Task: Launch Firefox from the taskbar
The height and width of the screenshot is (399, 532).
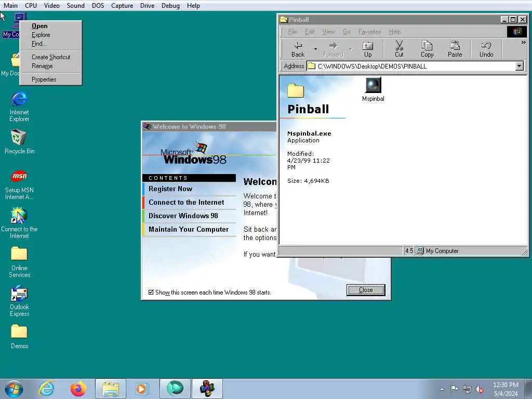Action: pos(78,389)
